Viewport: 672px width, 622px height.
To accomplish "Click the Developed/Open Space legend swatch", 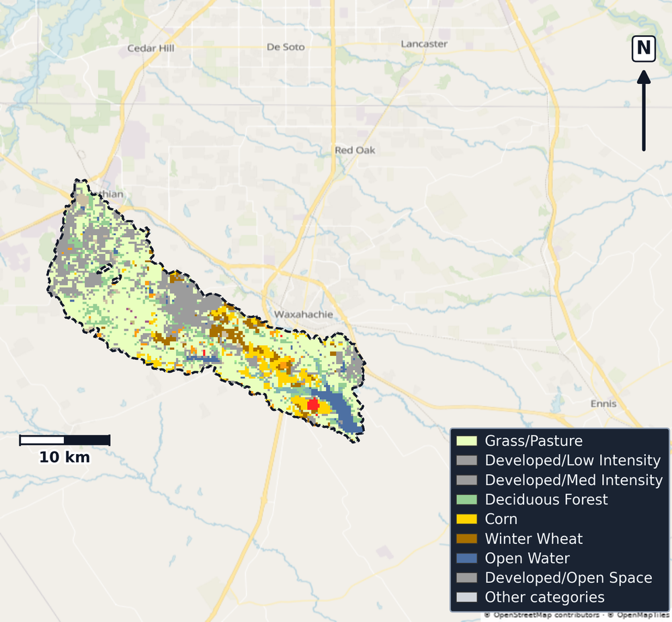I will point(466,578).
